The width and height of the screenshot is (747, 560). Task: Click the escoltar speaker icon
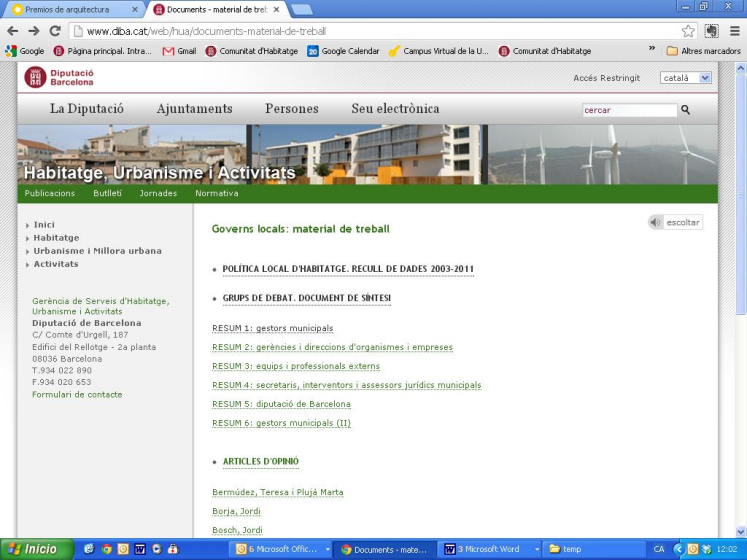[x=656, y=222]
